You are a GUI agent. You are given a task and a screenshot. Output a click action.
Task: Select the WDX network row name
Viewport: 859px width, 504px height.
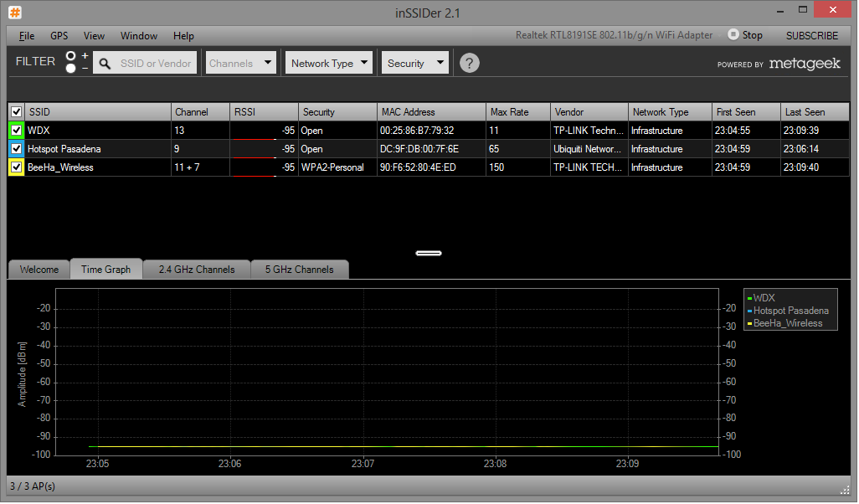pos(39,131)
